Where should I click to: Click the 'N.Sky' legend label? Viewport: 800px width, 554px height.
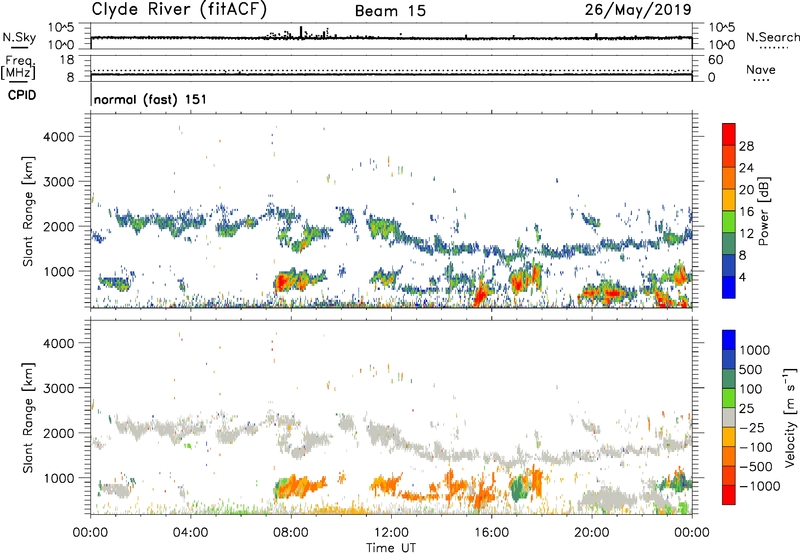click(x=19, y=37)
